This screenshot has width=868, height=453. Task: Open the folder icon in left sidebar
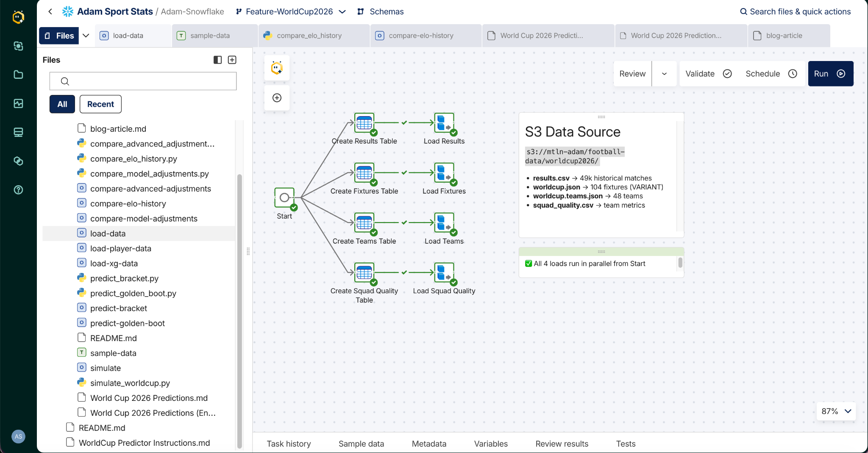(18, 75)
